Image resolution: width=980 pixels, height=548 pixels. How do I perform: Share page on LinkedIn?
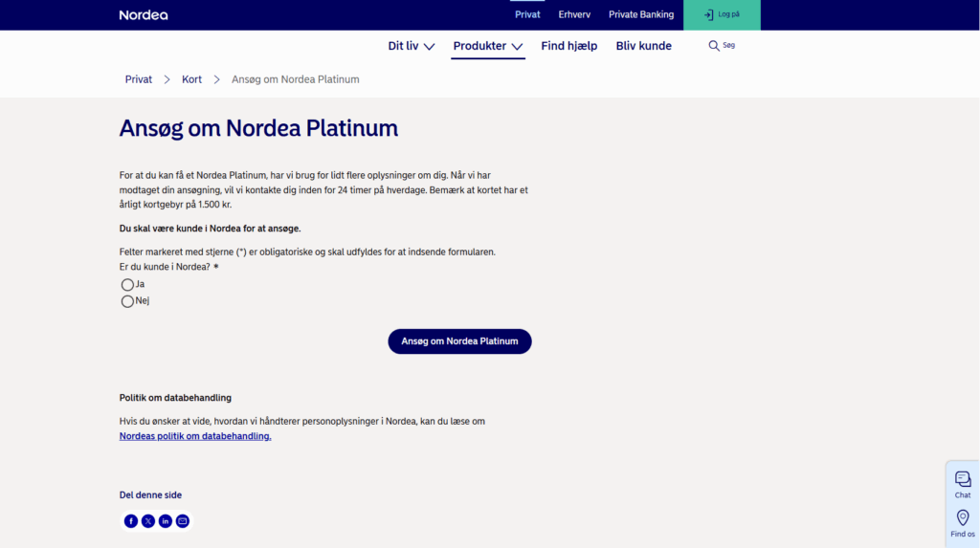pos(166,521)
